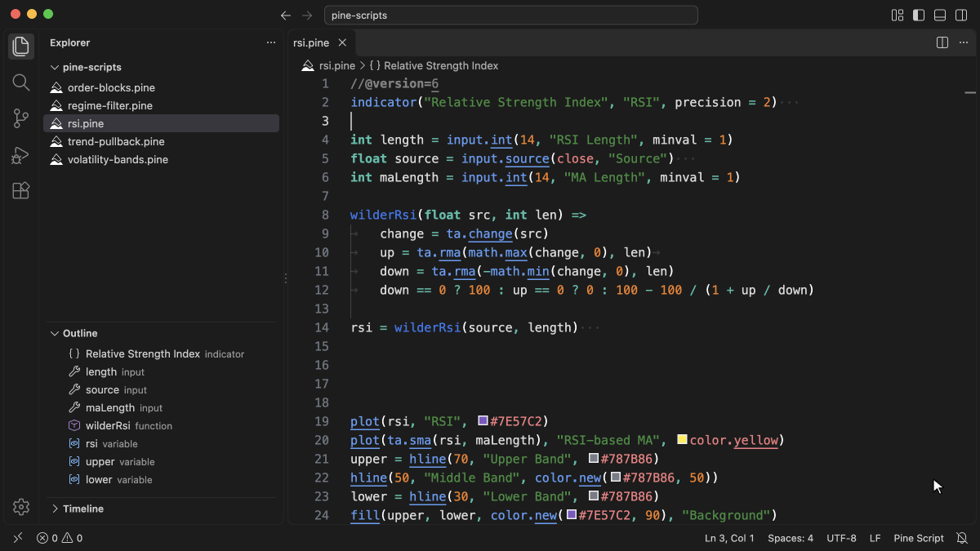
Task: Click the cube icon next to wilderRsi
Action: click(x=74, y=425)
